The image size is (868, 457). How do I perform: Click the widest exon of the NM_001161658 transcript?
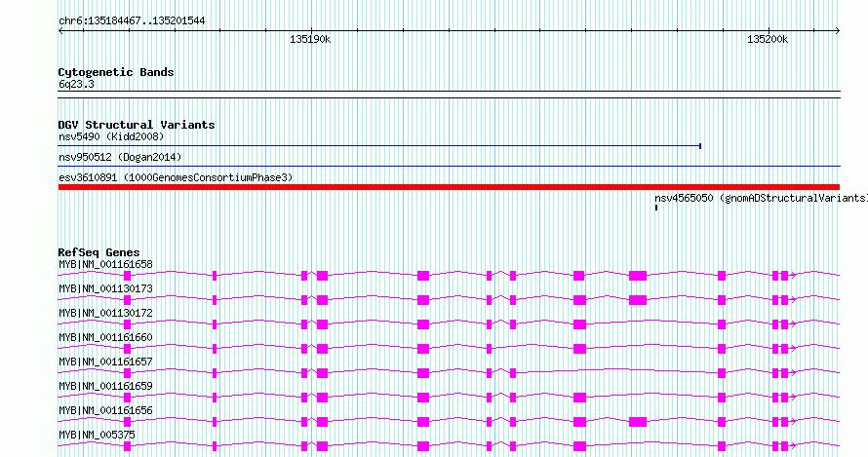(x=638, y=276)
